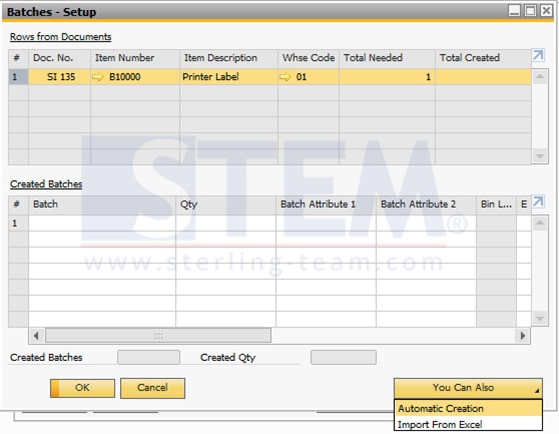Choose Import From Excel option
Viewport: 559px width, 434px height.
pyautogui.click(x=468, y=424)
